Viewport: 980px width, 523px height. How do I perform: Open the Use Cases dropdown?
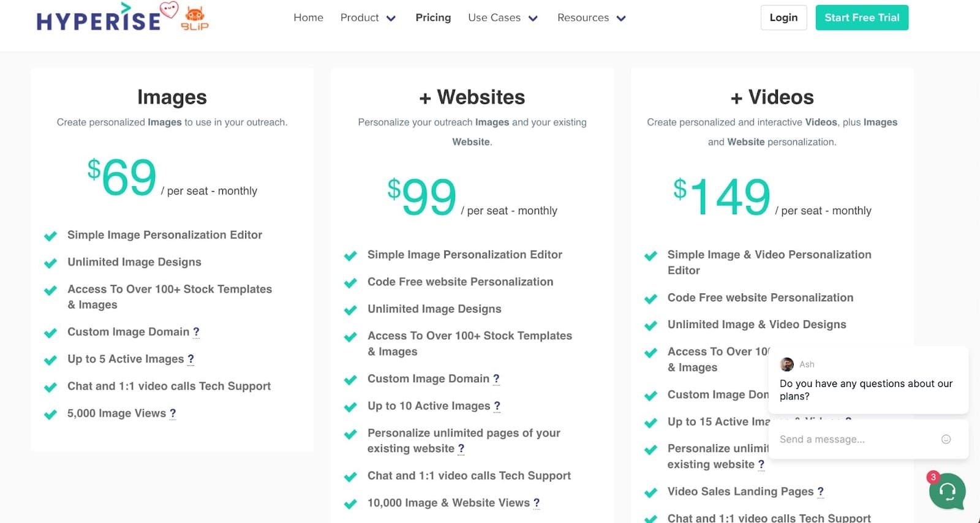502,18
